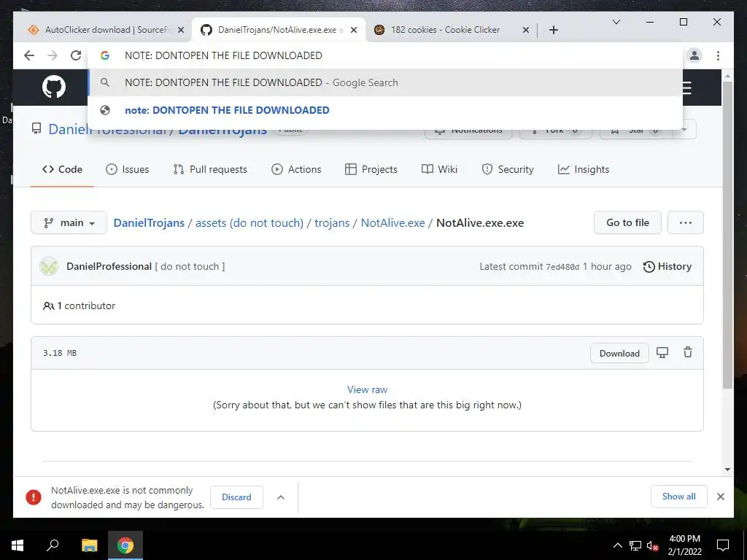The image size is (747, 560).
Task: Open the Projects tab
Action: pos(371,169)
